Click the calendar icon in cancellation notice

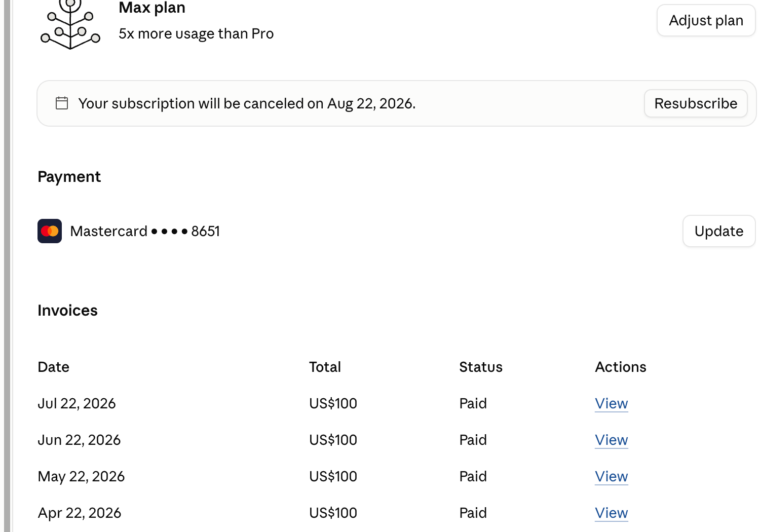[62, 103]
